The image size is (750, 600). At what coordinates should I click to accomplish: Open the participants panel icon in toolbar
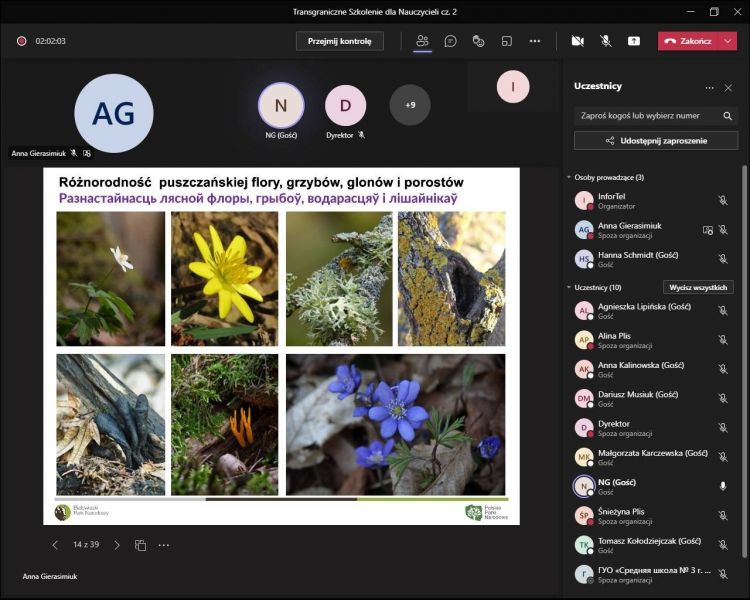pyautogui.click(x=422, y=41)
